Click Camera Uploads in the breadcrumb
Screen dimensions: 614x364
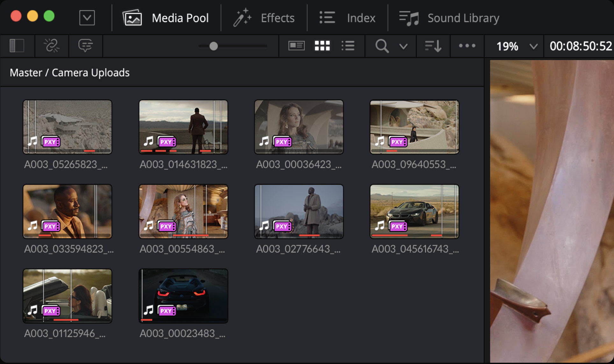point(91,73)
